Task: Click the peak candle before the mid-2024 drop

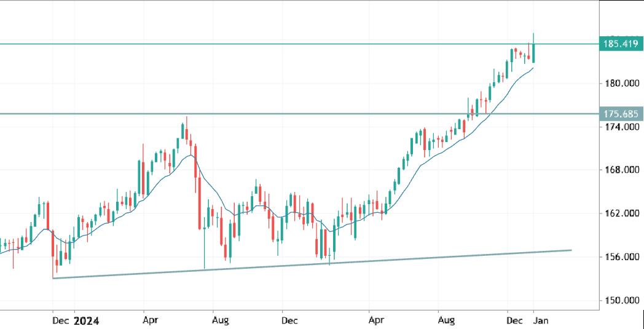Action: pyautogui.click(x=183, y=131)
